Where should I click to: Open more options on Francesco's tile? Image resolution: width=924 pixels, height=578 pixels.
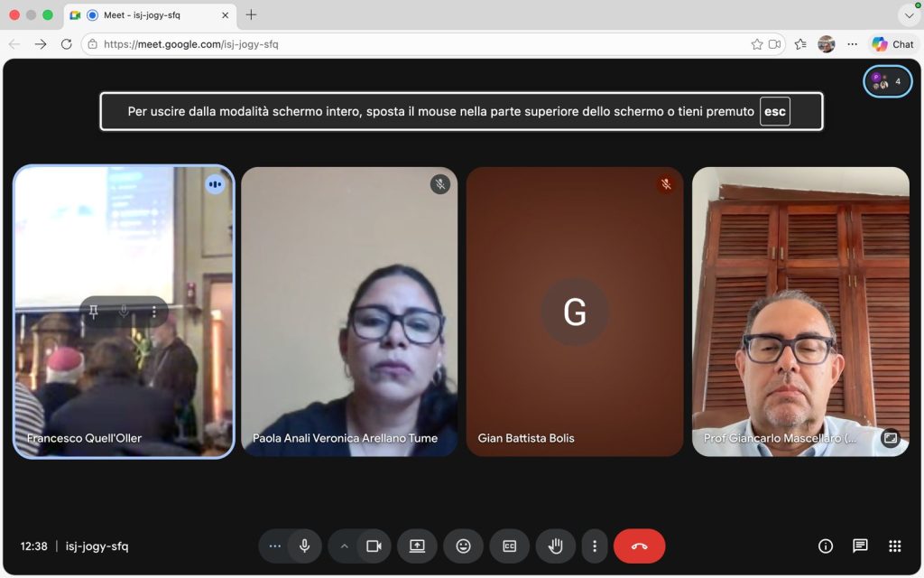click(x=154, y=312)
